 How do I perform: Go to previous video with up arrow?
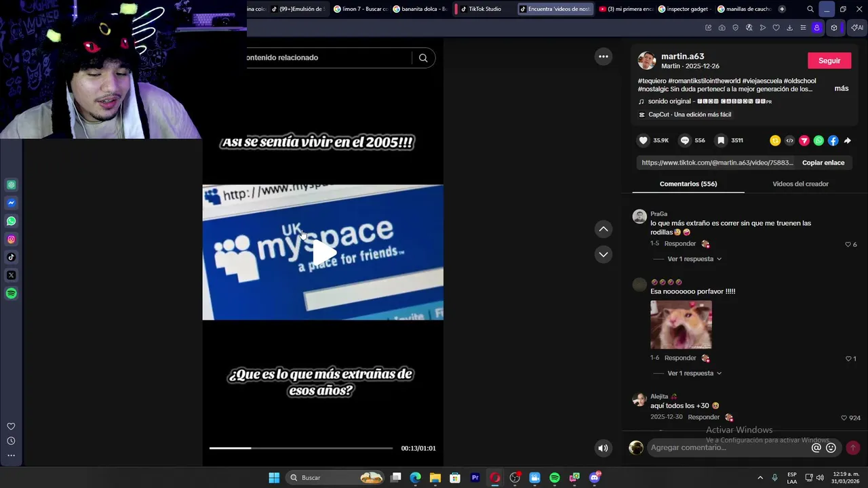tap(603, 229)
